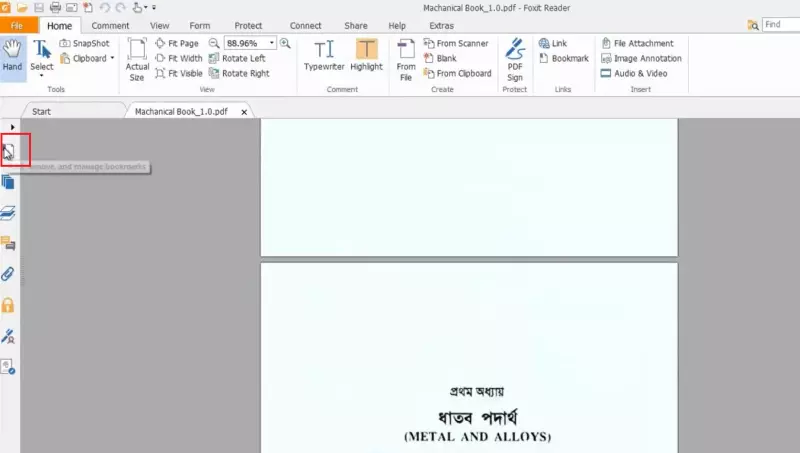Image resolution: width=800 pixels, height=453 pixels.
Task: Open the PDF Sign tool
Action: (x=515, y=60)
